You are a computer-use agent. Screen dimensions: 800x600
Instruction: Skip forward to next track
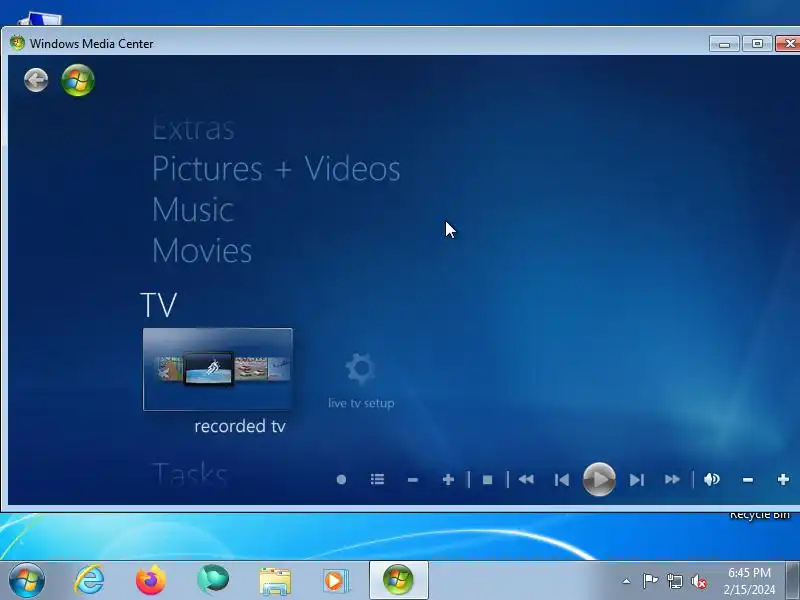click(x=636, y=480)
